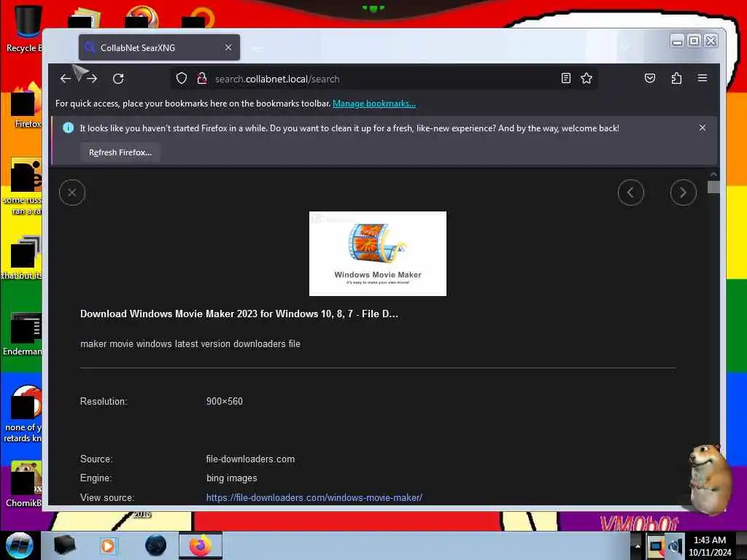Screen dimensions: 747x560
Task: Minimize the Firefox window
Action: (677, 42)
